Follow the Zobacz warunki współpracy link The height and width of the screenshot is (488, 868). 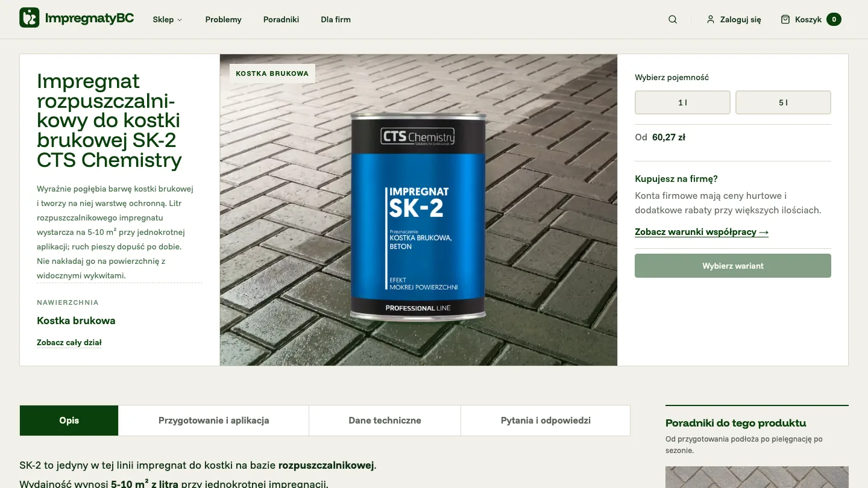(x=702, y=232)
